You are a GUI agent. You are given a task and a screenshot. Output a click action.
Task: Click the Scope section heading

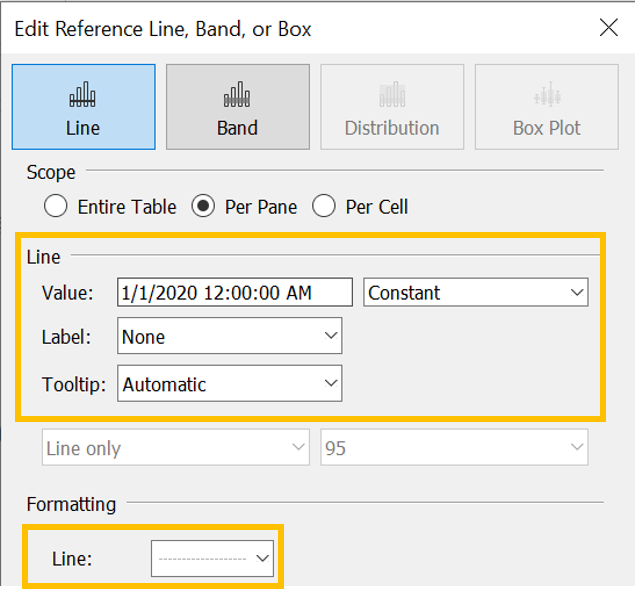[51, 172]
